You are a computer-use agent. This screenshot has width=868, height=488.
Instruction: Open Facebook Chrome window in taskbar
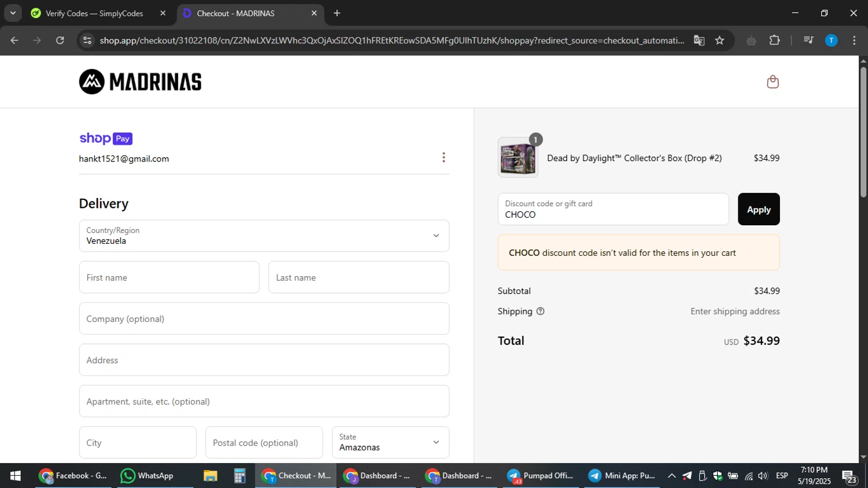click(x=73, y=476)
